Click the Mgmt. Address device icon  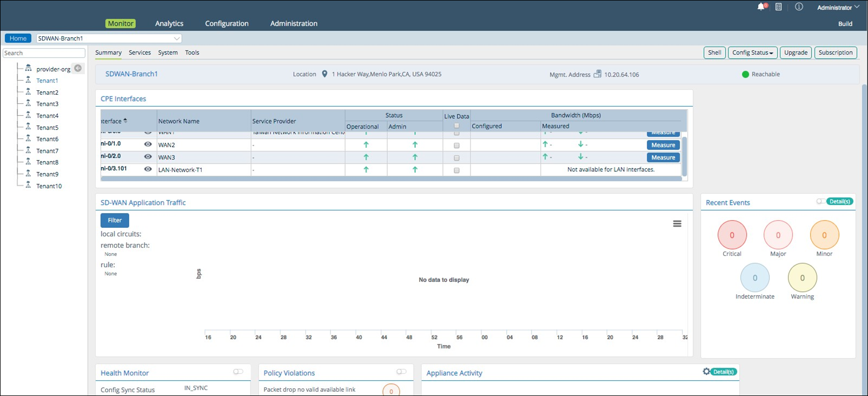click(598, 74)
